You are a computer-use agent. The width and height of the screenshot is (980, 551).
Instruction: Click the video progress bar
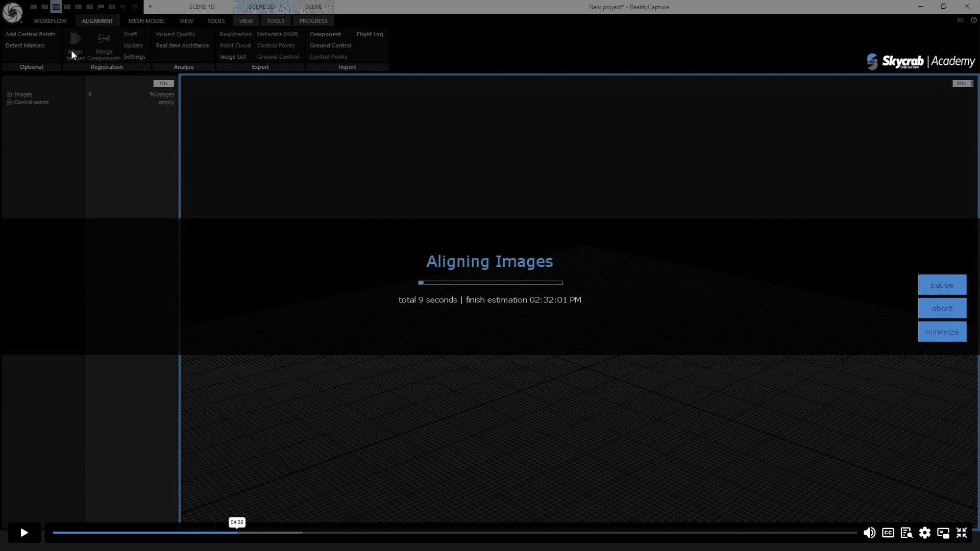[x=454, y=533]
